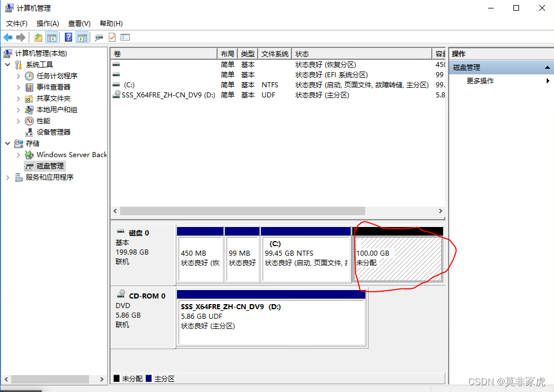554x392 pixels.
Task: Click the 任务计划程序 clock icon
Action: click(29, 76)
